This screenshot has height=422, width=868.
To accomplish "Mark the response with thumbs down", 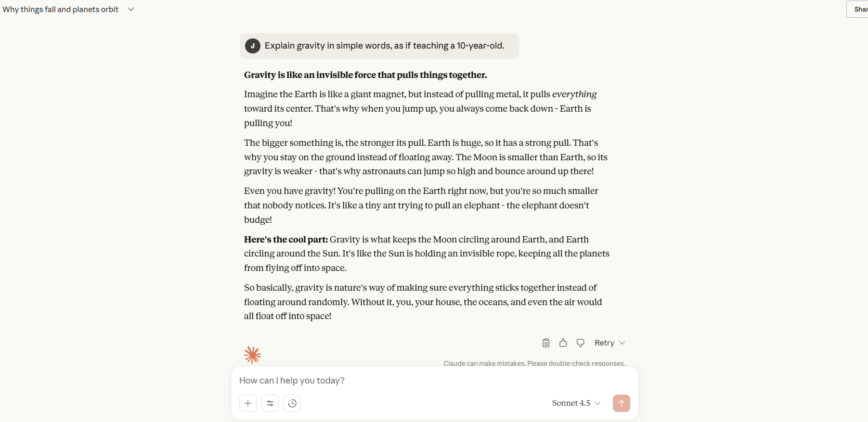I will coord(581,343).
